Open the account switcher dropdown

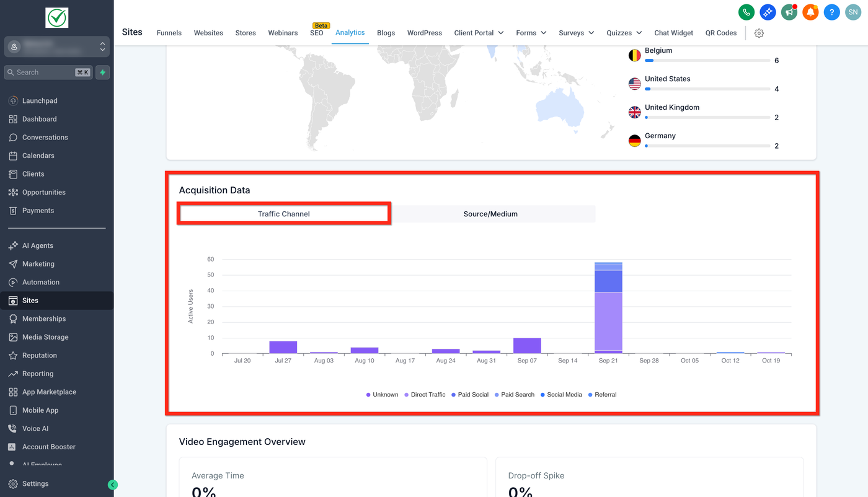click(57, 46)
